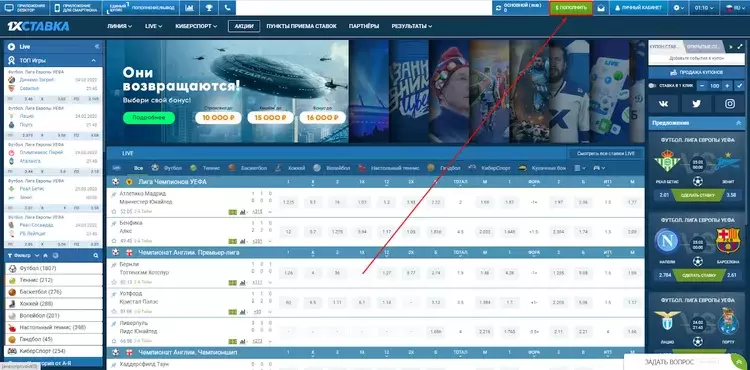Expand the ЛИНИЯ dropdown menu
Image resolution: width=750 pixels, height=370 pixels.
[120, 26]
